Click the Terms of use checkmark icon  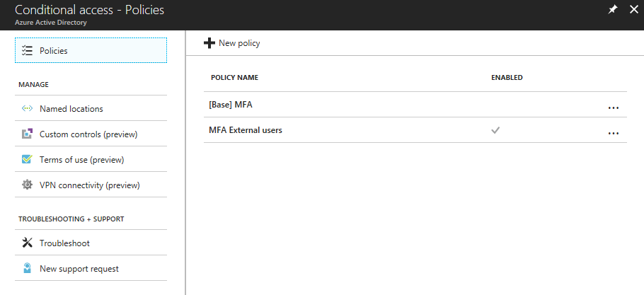(x=27, y=159)
